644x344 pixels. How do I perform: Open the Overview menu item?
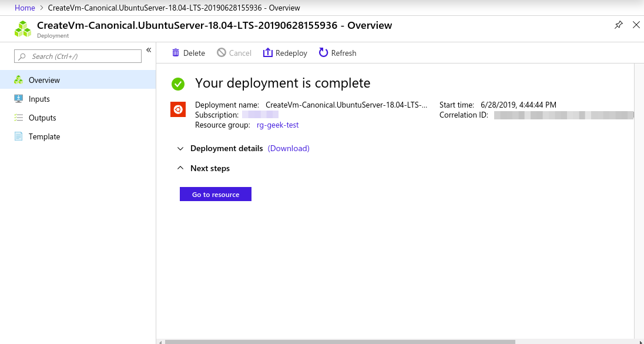(78, 80)
